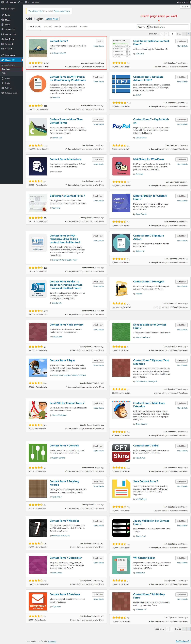Click the Upload Plugin button
Image resolution: width=191 pixels, height=644 pixels.
tap(52, 19)
